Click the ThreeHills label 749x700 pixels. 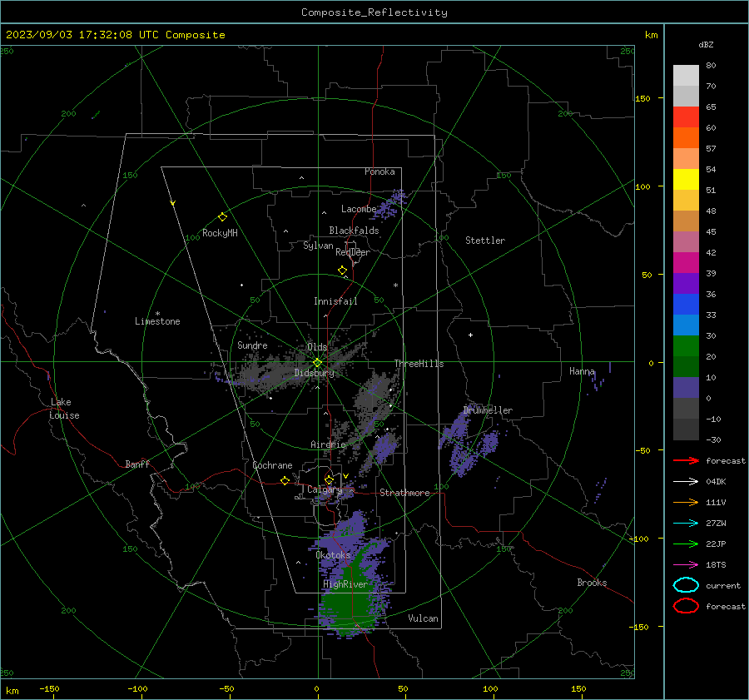419,364
